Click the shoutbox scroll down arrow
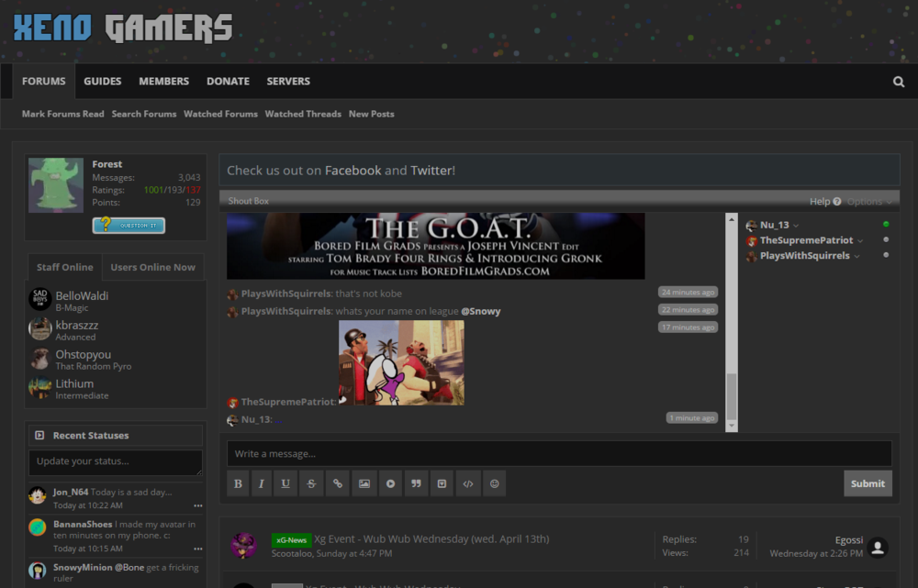Image resolution: width=918 pixels, height=588 pixels. pos(732,426)
